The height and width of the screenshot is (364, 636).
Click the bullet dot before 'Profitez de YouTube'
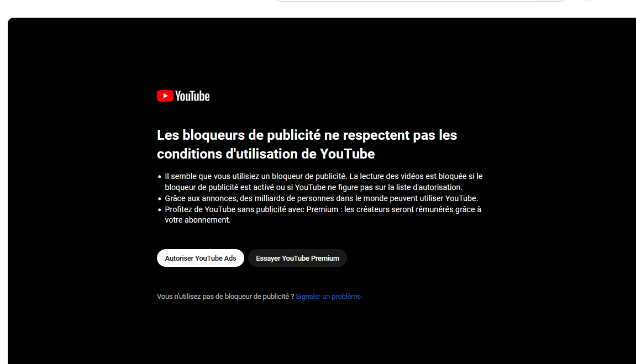(159, 210)
